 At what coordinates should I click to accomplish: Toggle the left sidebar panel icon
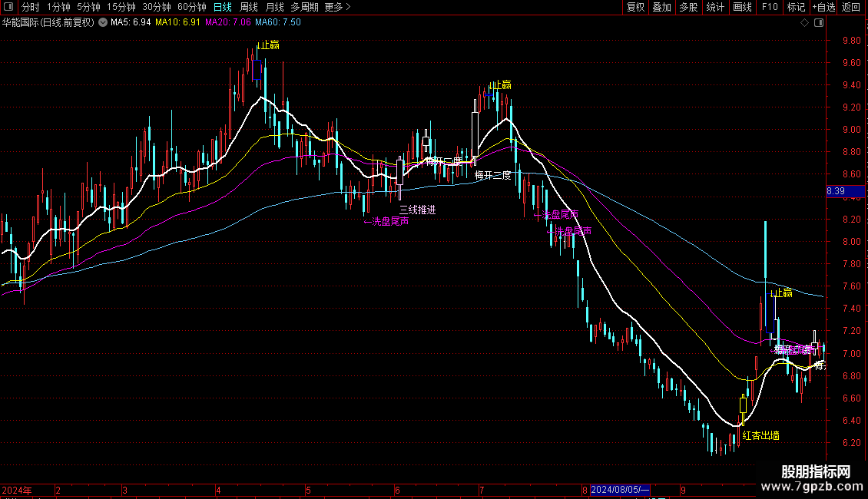point(8,7)
